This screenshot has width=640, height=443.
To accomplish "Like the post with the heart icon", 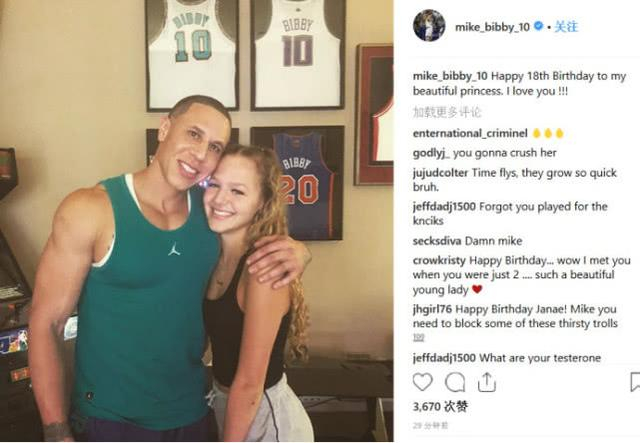I will pos(422,382).
